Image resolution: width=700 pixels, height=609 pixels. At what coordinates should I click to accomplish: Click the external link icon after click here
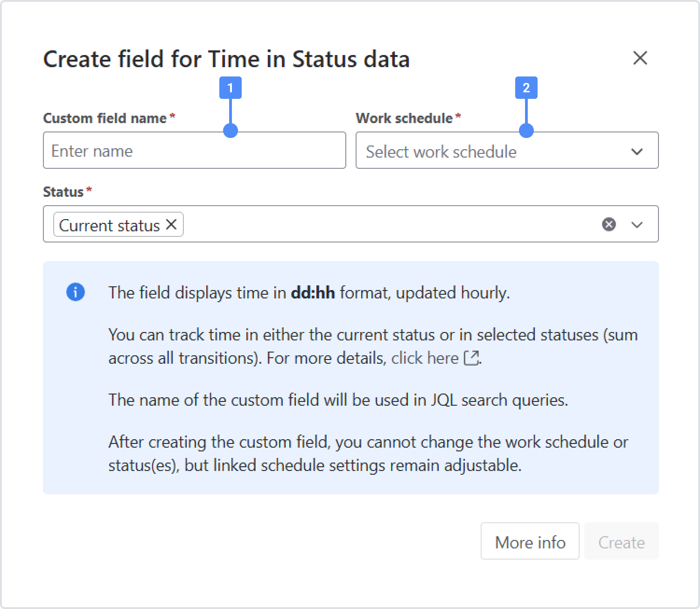click(471, 358)
